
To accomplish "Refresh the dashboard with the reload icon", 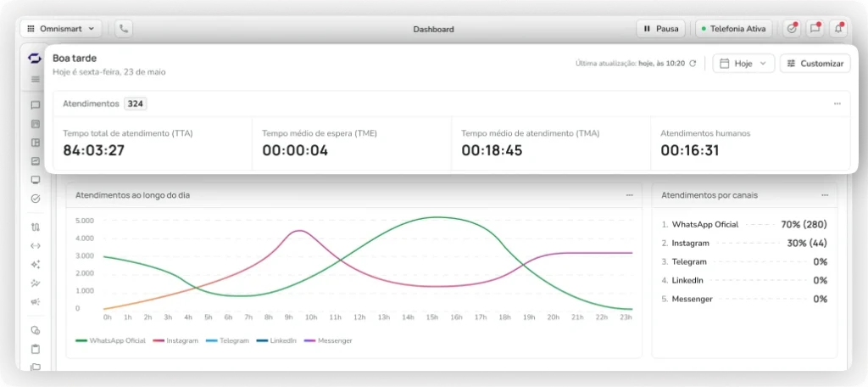I will tap(693, 64).
